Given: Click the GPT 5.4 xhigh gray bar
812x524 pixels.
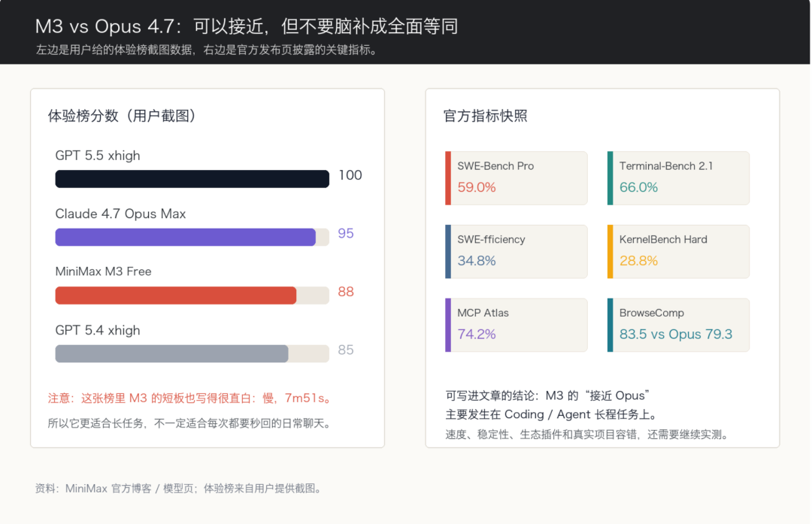Looking at the screenshot, I should click(171, 353).
